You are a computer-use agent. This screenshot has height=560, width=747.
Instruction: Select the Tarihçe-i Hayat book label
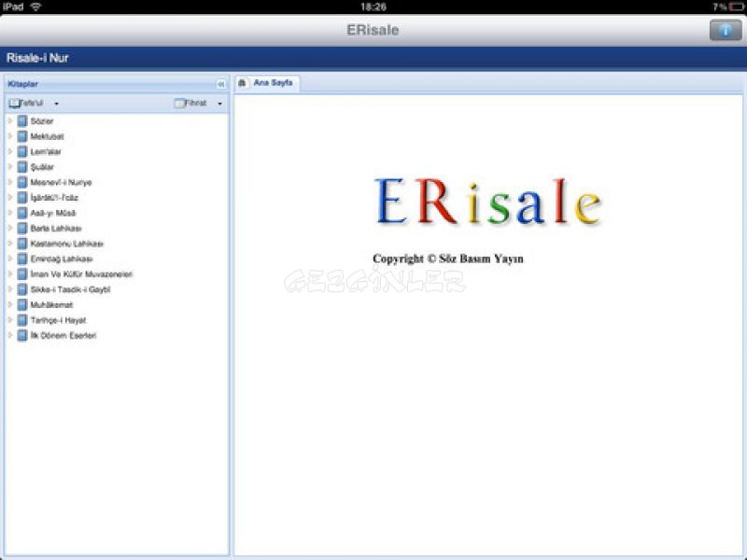point(58,320)
